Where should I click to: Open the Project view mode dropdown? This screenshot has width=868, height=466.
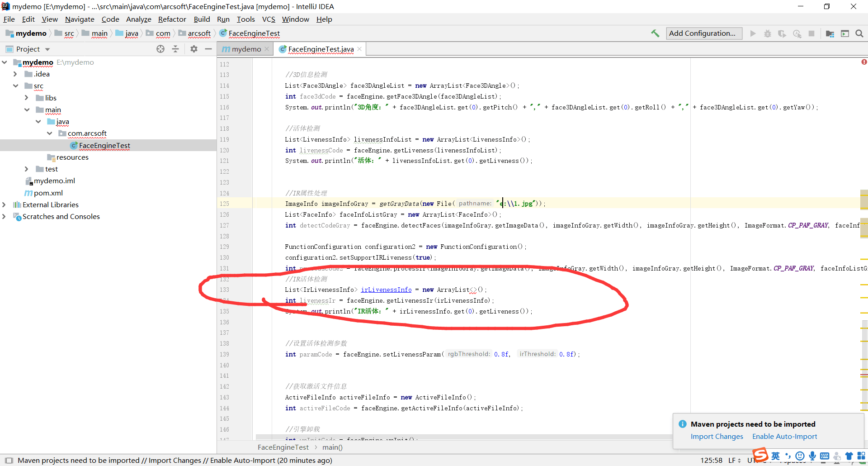pyautogui.click(x=48, y=49)
